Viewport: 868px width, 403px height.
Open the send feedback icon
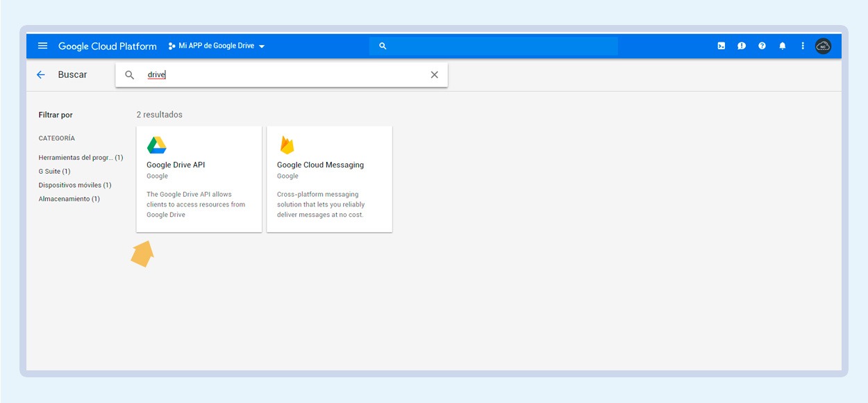(742, 46)
